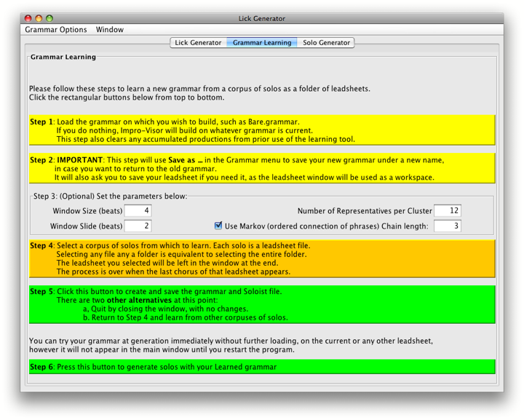Click Step 5 to create the grammar file
Screen dimensions: 524x420
pos(262,304)
